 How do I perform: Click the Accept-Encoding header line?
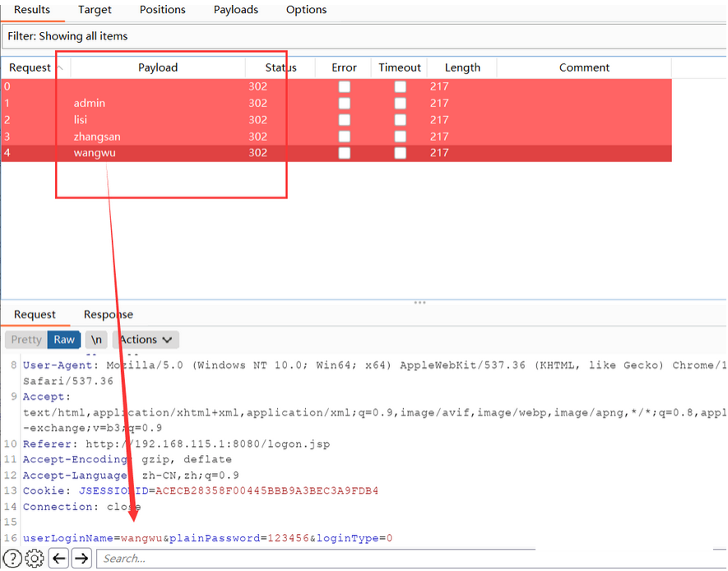pyautogui.click(x=128, y=460)
